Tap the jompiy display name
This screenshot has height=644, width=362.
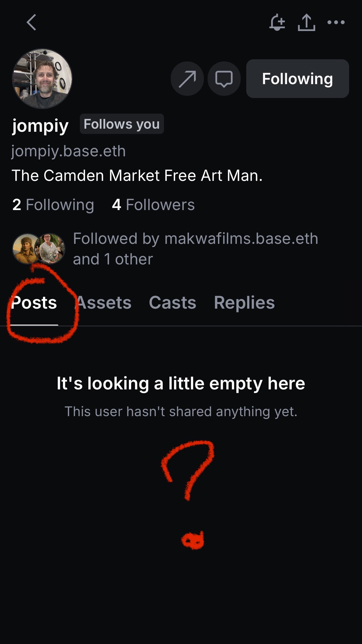point(40,126)
